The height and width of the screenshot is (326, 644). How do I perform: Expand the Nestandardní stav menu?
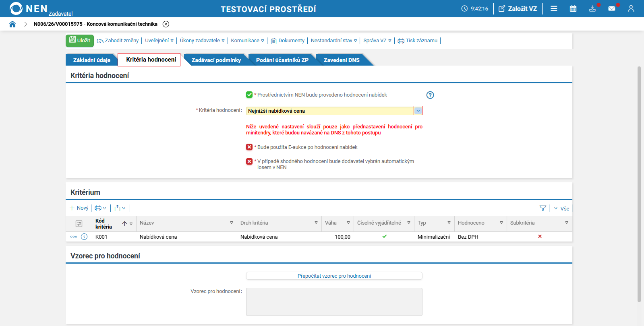tap(334, 41)
